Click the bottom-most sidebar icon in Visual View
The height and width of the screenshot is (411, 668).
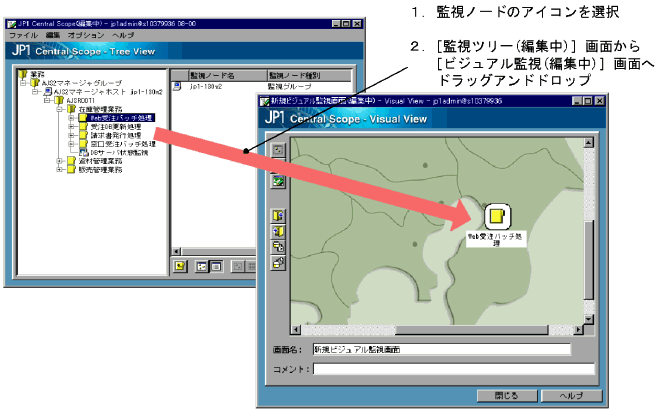pos(278,263)
